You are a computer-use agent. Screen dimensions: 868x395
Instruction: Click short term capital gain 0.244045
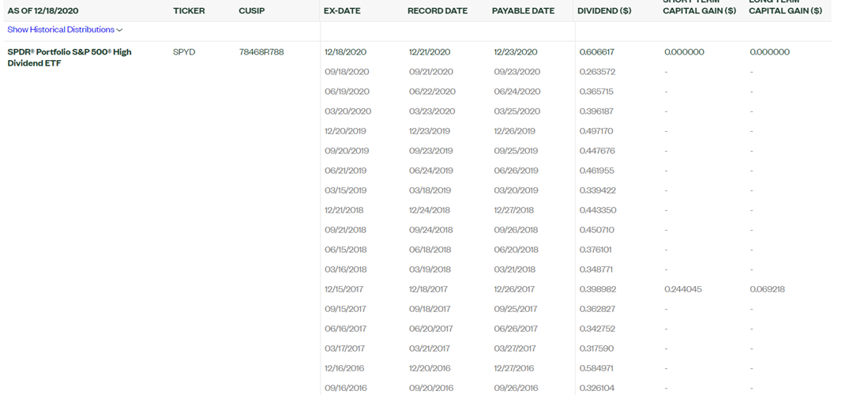(x=683, y=289)
